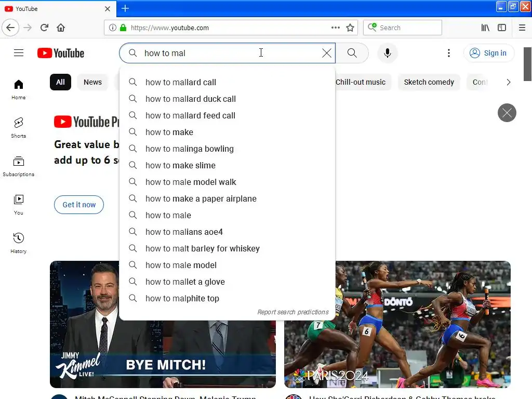This screenshot has height=399, width=532.
Task: Open the Paris 2024 relay video thumbnail
Action: tap(397, 324)
